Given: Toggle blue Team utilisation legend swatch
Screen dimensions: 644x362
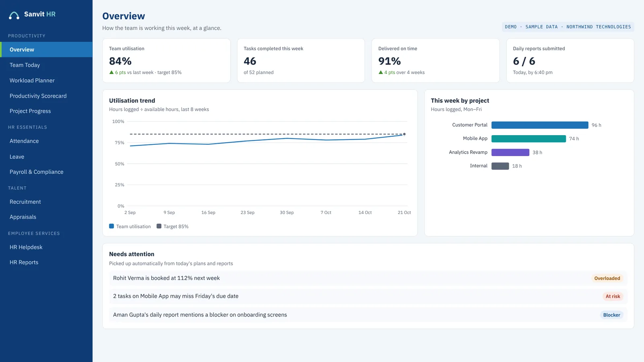Looking at the screenshot, I should click(111, 226).
